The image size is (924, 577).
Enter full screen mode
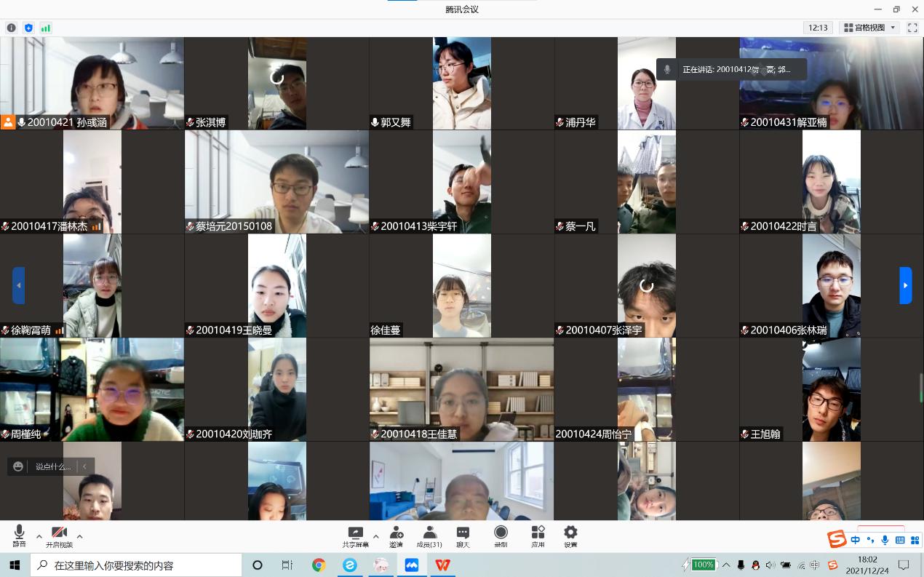pos(912,28)
